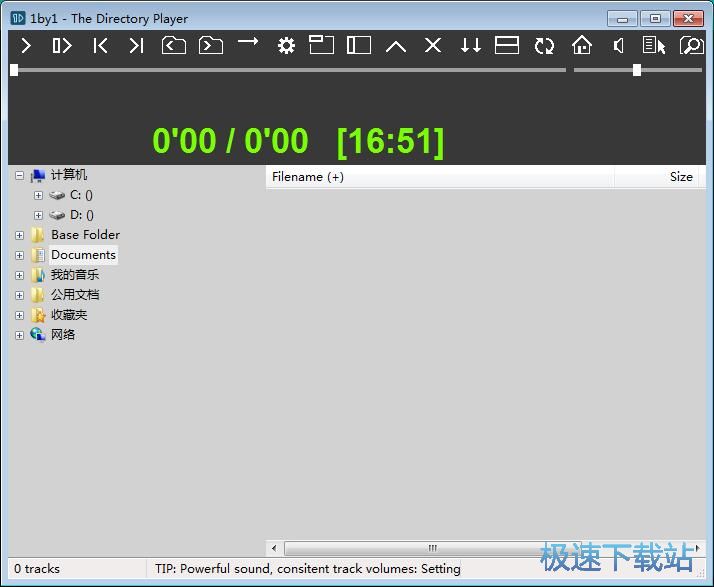Select the 收藏夹 folder

[69, 315]
